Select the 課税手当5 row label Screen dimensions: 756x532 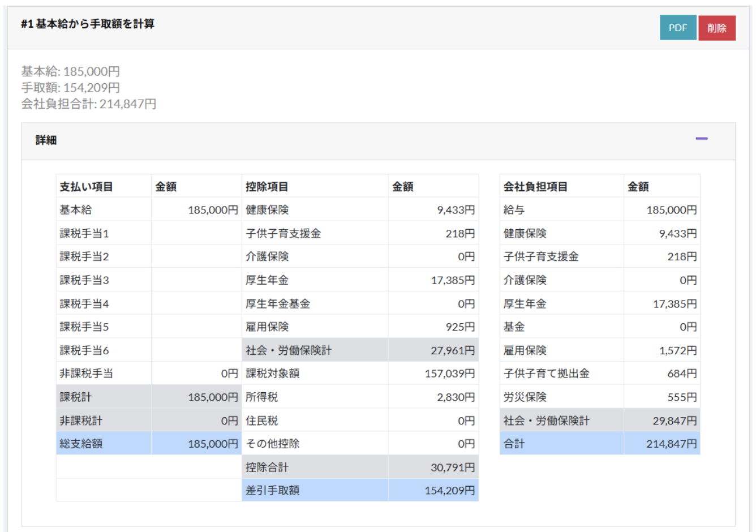click(x=84, y=327)
